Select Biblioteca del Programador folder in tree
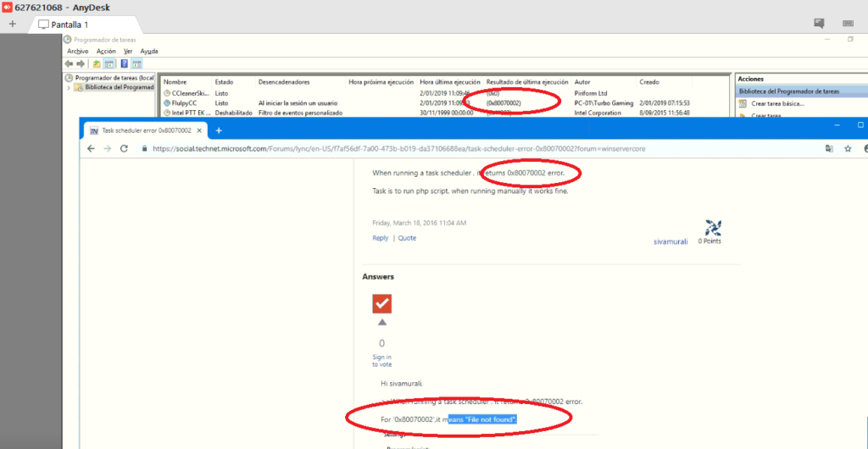The width and height of the screenshot is (868, 449). [x=114, y=87]
